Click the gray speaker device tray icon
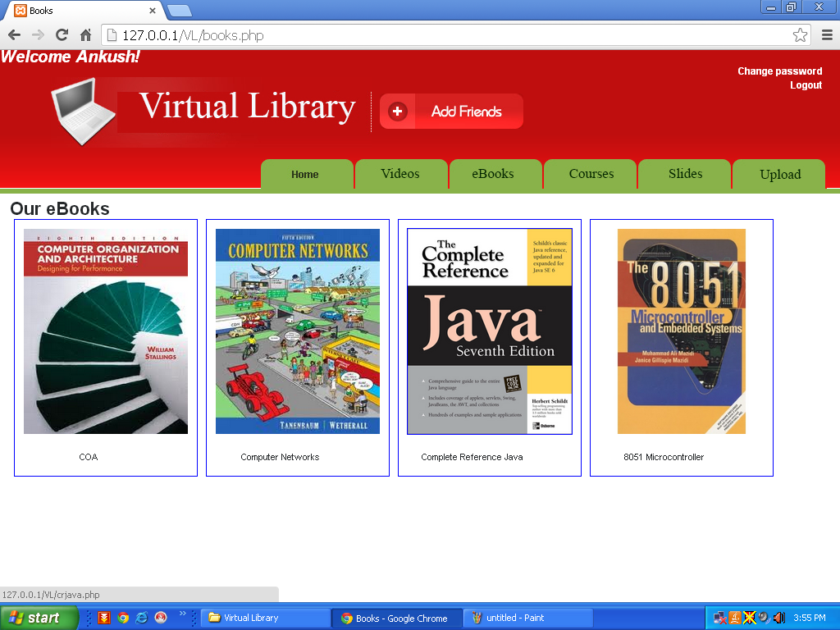840x630 pixels. pyautogui.click(x=764, y=619)
